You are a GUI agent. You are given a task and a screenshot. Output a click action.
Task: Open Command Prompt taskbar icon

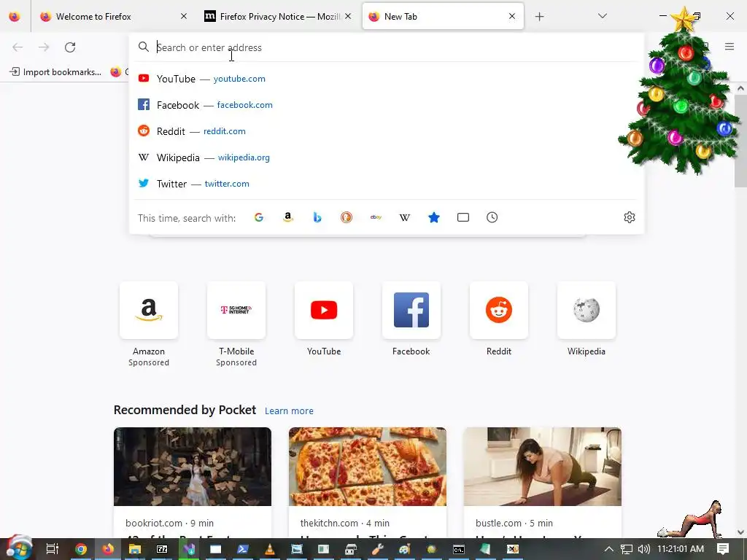coord(458,549)
